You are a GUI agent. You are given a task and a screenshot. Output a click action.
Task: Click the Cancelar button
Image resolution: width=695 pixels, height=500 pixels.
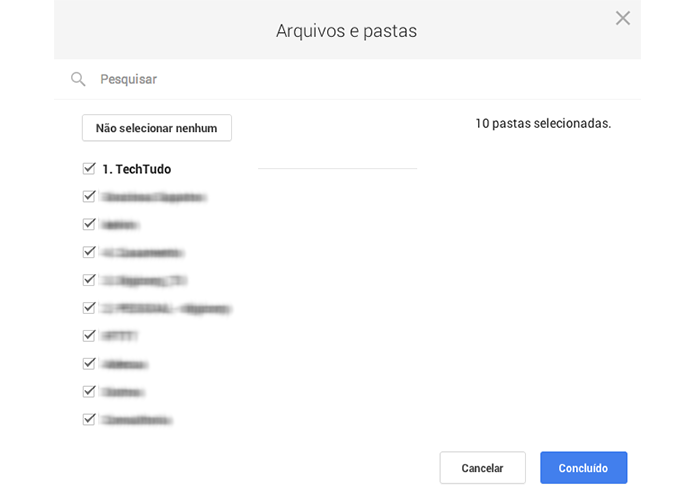[x=483, y=468]
